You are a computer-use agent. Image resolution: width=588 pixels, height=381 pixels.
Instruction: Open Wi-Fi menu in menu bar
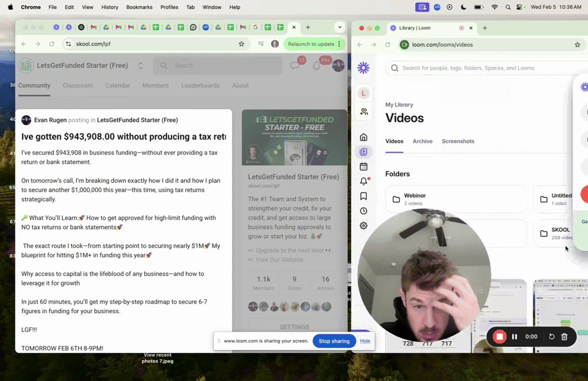click(x=494, y=7)
